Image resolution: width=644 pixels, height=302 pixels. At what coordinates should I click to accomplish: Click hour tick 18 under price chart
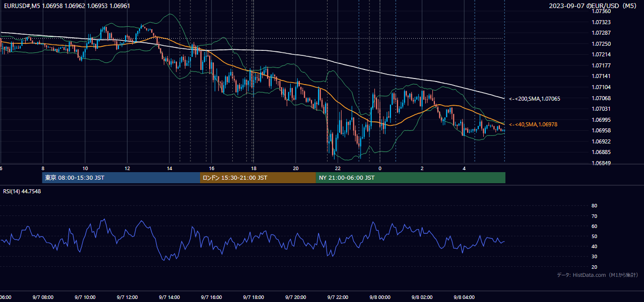pyautogui.click(x=253, y=168)
